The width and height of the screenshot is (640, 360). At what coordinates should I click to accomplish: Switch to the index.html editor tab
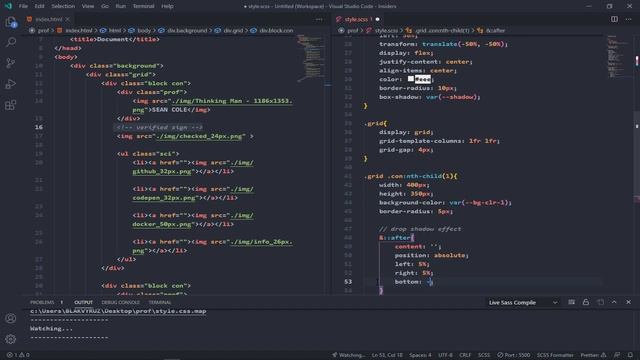point(49,19)
